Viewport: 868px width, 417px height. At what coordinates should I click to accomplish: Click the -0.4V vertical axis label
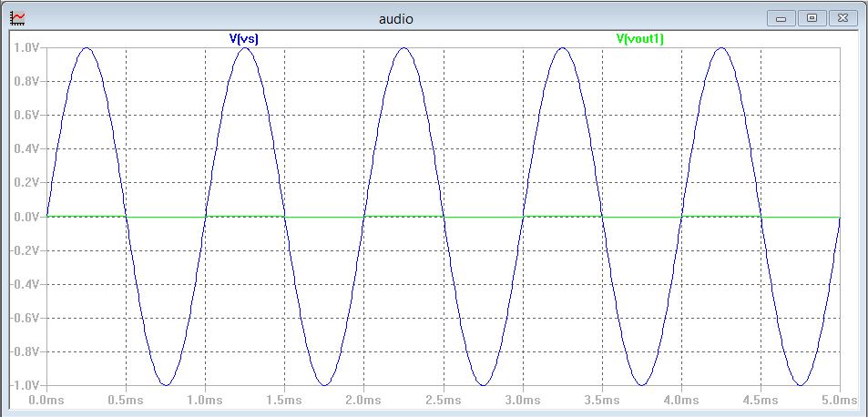tap(26, 284)
